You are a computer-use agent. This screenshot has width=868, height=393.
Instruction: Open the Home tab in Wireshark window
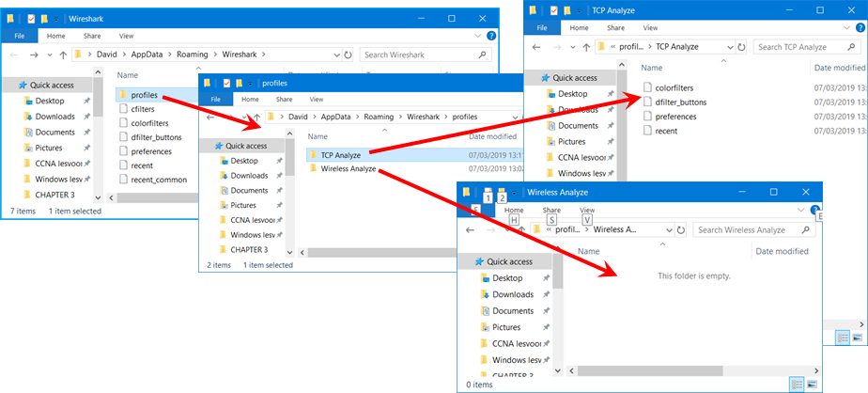(x=56, y=36)
